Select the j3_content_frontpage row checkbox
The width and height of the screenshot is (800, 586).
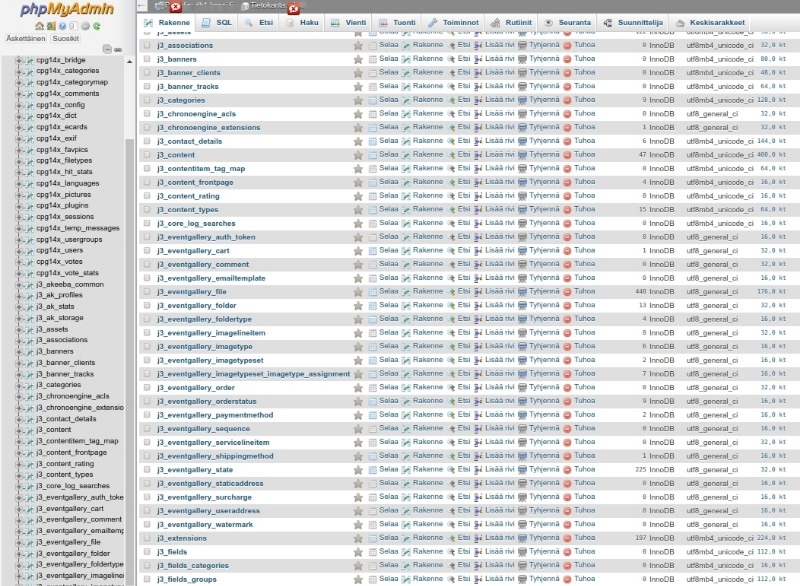click(147, 182)
